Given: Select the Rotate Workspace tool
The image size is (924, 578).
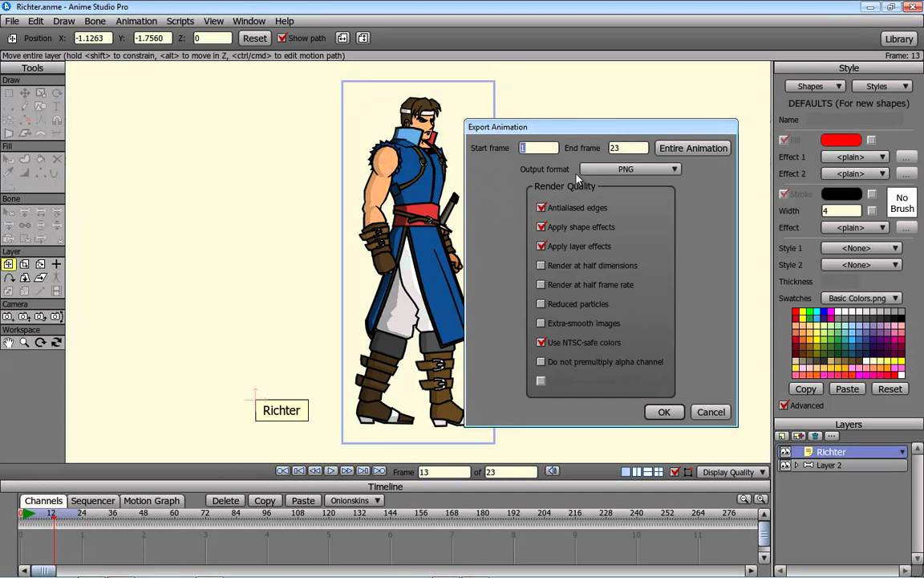Looking at the screenshot, I should click(x=40, y=343).
